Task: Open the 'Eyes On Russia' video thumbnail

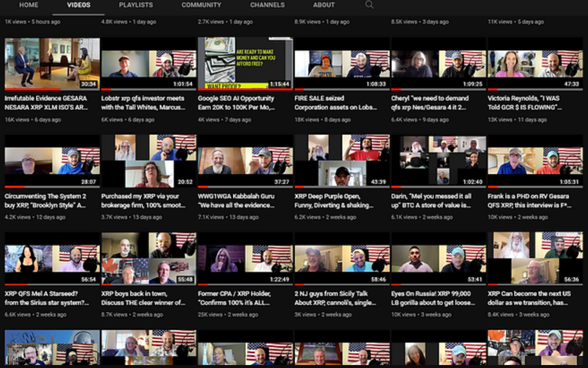Action: 439,258
